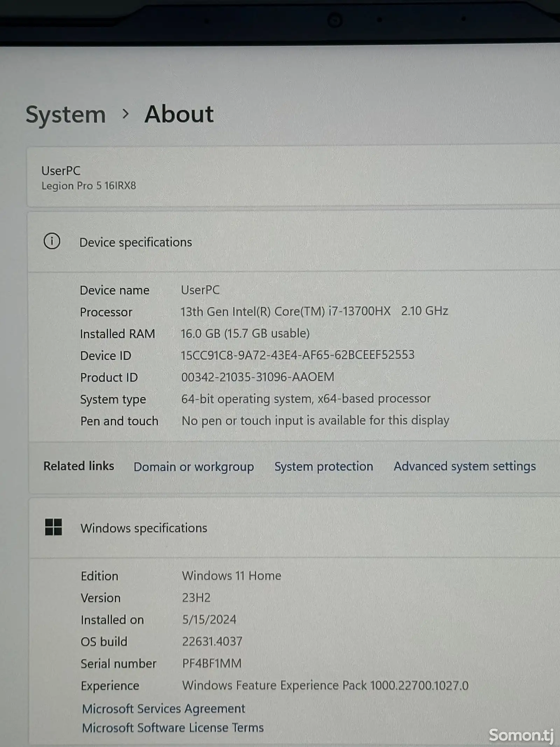Click the System type value 64-bit operating system

(x=306, y=399)
